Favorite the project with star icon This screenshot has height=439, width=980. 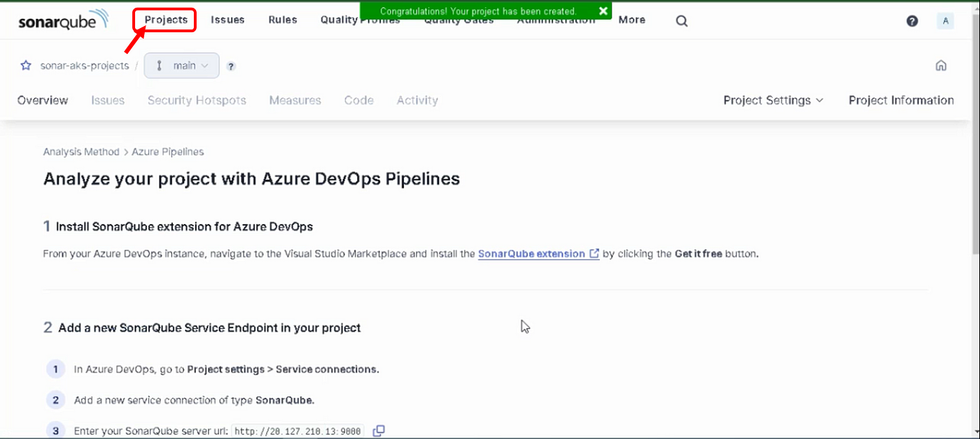(x=26, y=65)
